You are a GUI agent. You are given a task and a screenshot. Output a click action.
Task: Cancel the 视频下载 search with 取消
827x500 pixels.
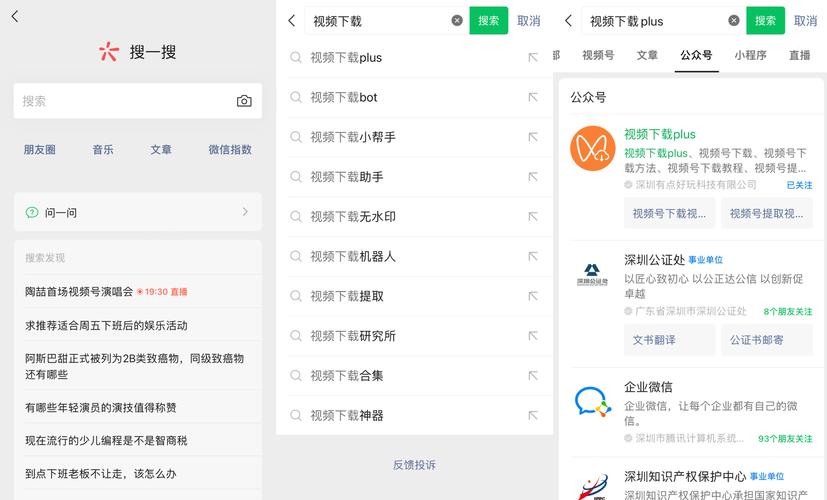528,21
